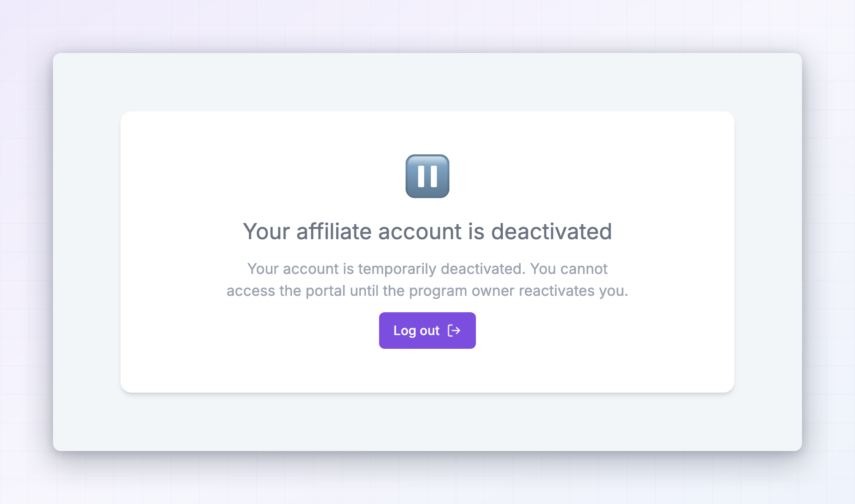The height and width of the screenshot is (504, 855).
Task: Click the logout arrow icon in button
Action: (x=454, y=331)
